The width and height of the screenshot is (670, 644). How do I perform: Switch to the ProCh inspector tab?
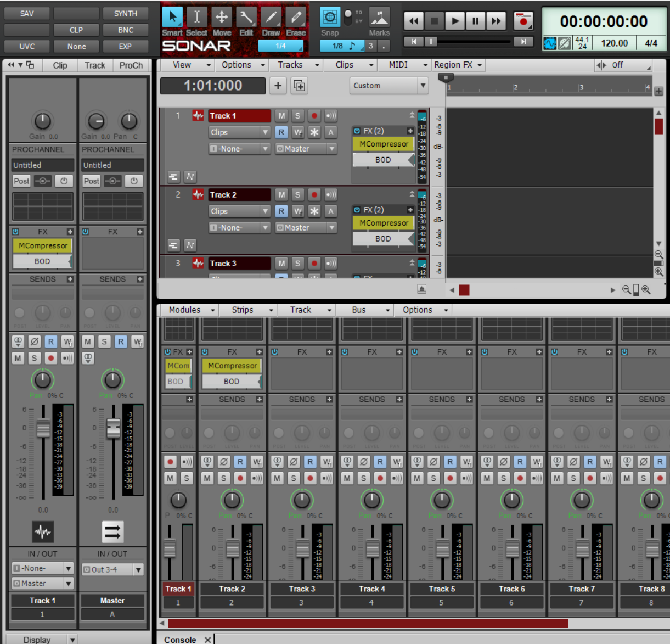(131, 65)
